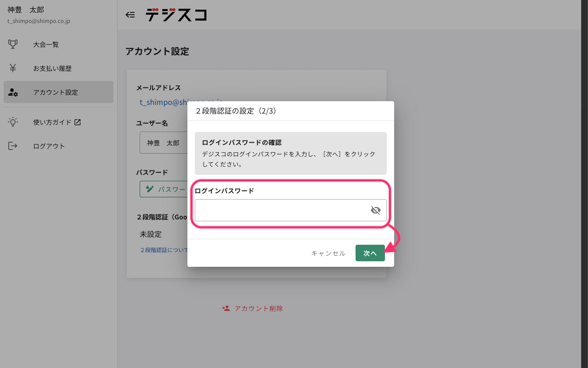Image resolution: width=588 pixels, height=368 pixels.
Task: Click the pencil icon on the password button
Action: pos(150,189)
